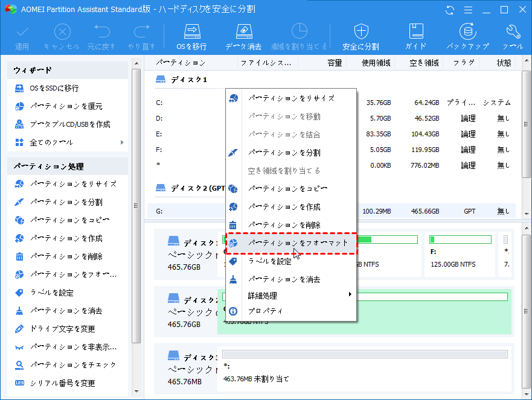Click the OSを移行 toolbar icon

[191, 37]
